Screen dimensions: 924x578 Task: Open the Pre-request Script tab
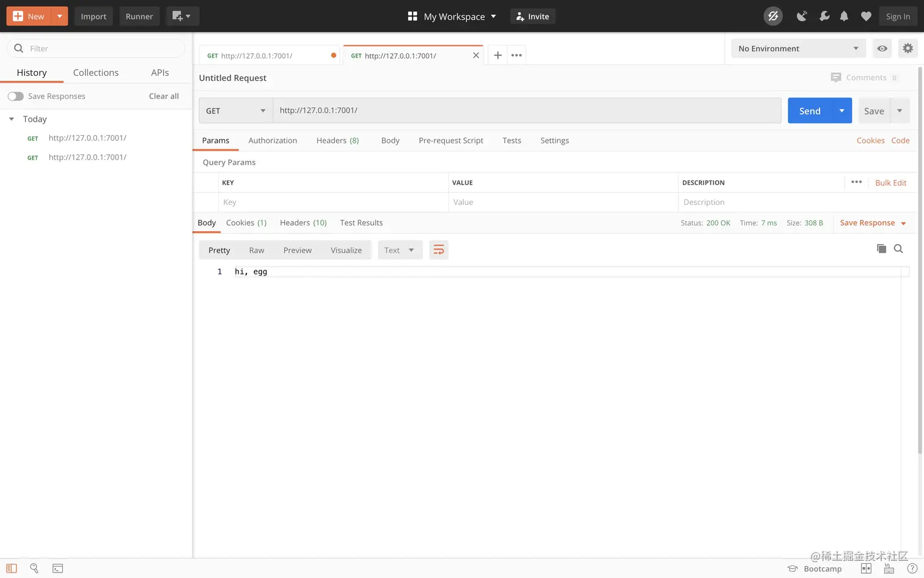[451, 141]
